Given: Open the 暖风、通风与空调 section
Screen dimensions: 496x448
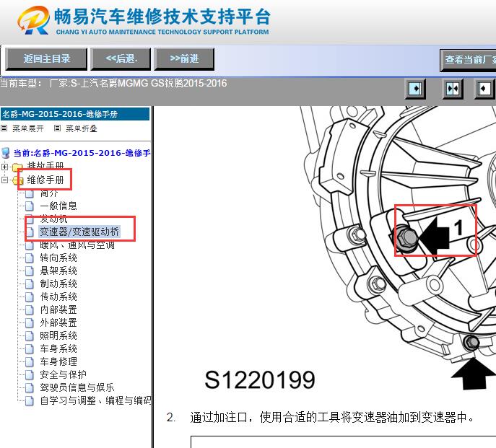Looking at the screenshot, I should coord(77,245).
